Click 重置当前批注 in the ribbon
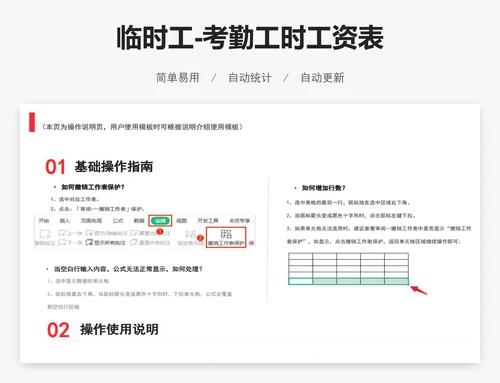This screenshot has width=500, height=383. pyautogui.click(x=150, y=233)
